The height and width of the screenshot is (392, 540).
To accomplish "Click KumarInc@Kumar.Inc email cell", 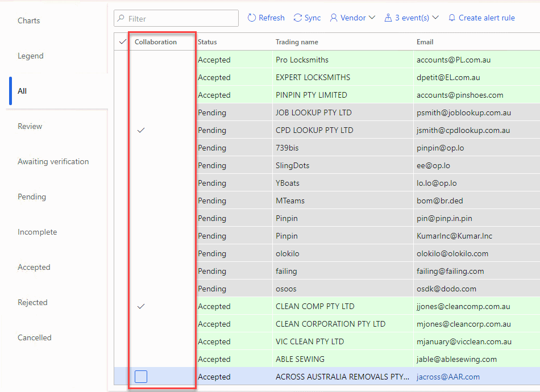I will pos(477,236).
